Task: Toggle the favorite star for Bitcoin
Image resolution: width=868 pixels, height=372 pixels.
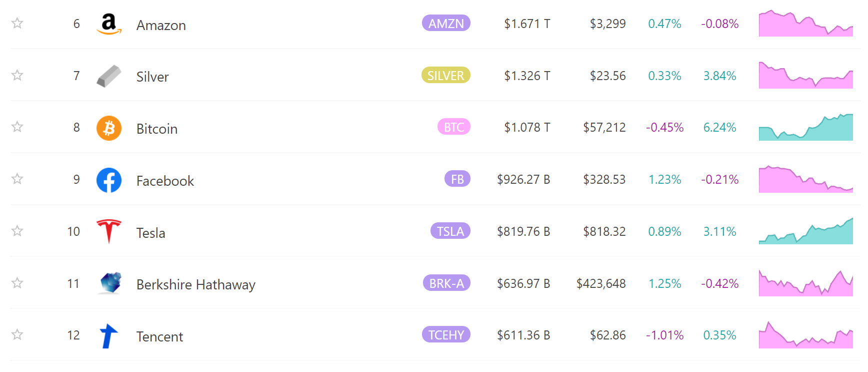Action: pos(17,127)
